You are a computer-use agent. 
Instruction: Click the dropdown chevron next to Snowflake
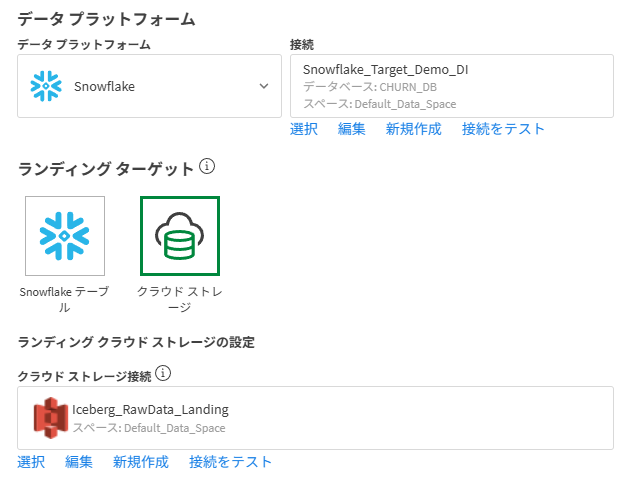264,86
